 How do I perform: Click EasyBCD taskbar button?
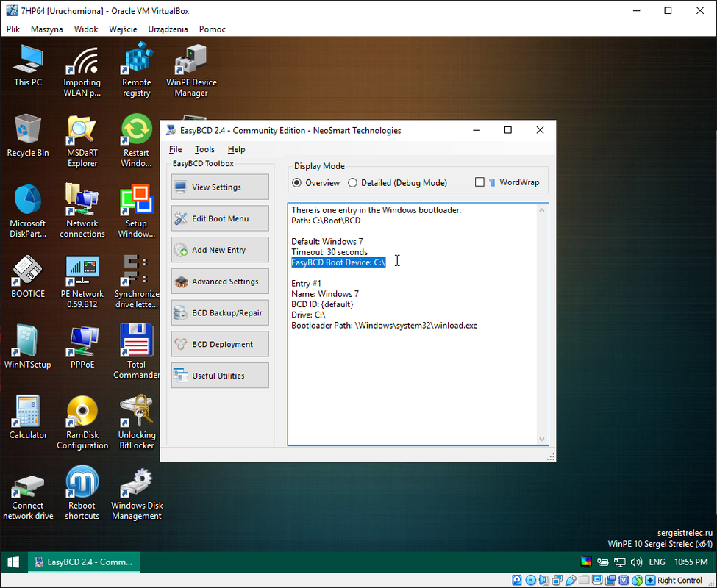pos(84,562)
